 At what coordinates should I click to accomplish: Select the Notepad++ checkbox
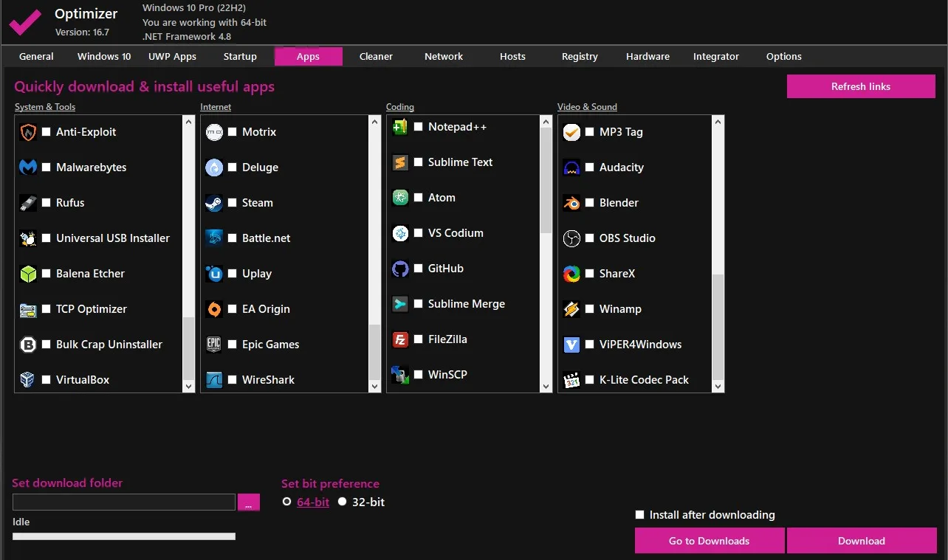pos(419,127)
